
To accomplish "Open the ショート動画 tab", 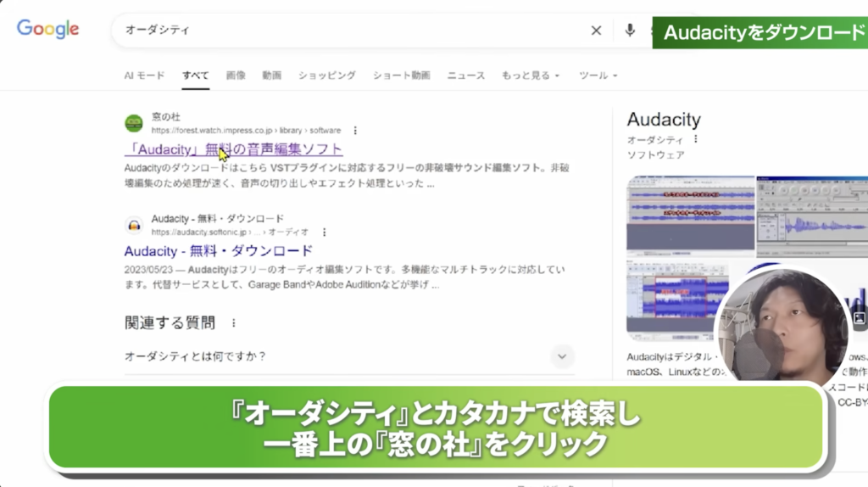I will (x=401, y=76).
